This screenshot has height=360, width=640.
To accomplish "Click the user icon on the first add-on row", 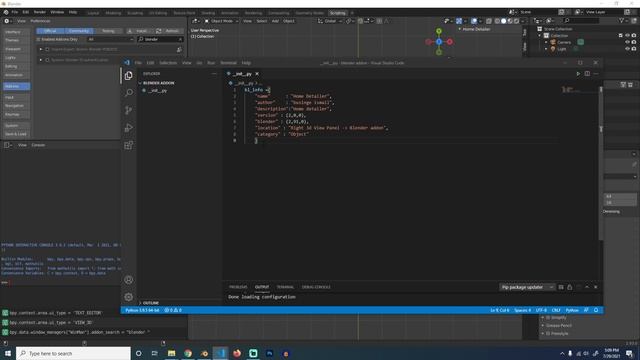I will pos(179,49).
